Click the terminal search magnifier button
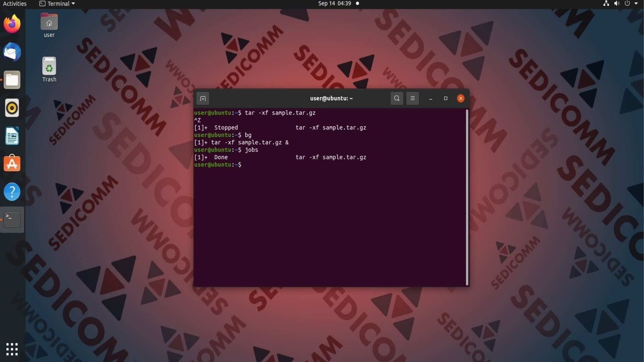The height and width of the screenshot is (362, 644). [x=397, y=98]
